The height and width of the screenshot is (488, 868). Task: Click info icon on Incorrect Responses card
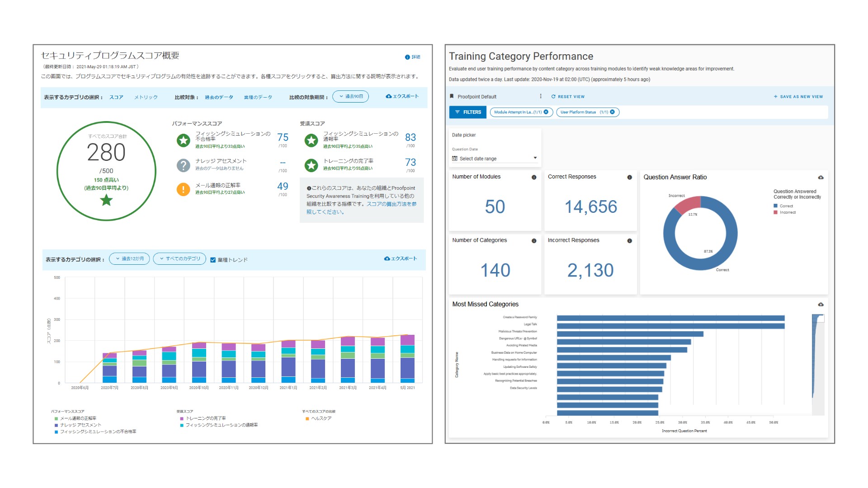point(629,241)
